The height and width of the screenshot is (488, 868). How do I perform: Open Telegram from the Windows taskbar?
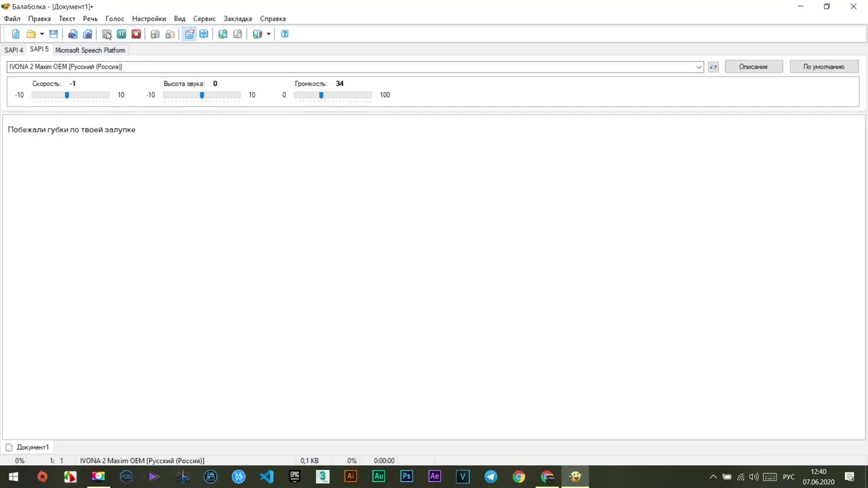pyautogui.click(x=490, y=476)
